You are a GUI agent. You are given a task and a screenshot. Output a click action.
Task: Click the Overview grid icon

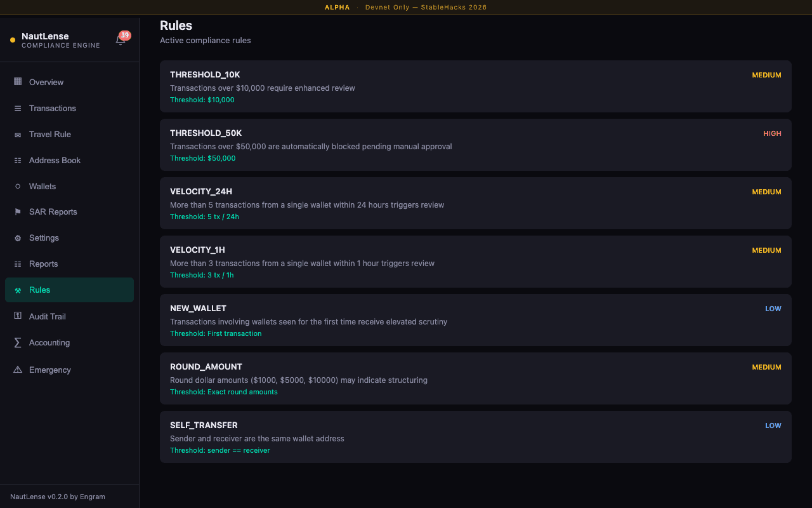click(x=18, y=82)
